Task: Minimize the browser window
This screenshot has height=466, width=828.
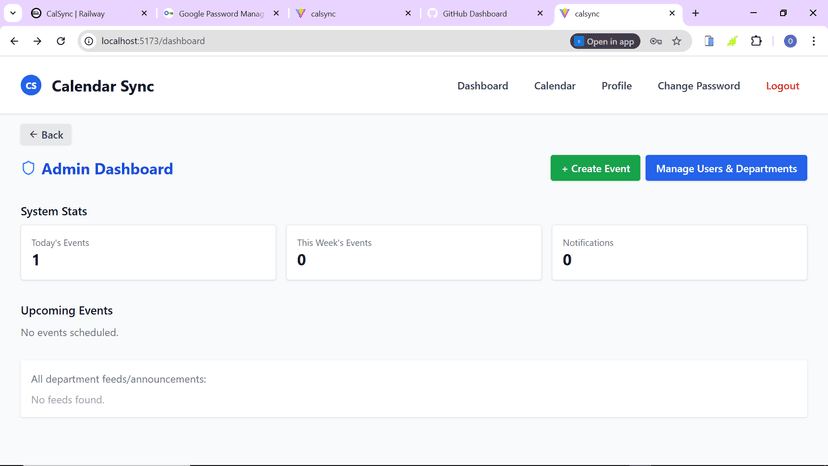Action: tap(754, 13)
